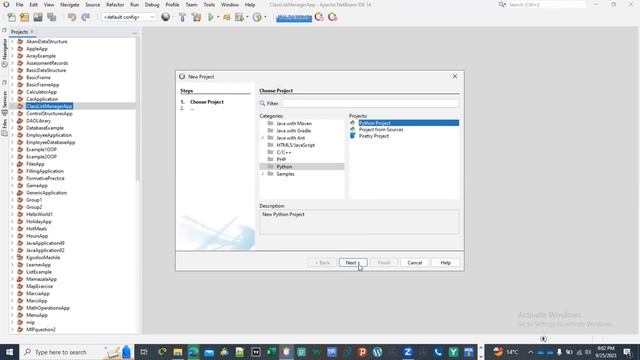
Task: Click the Profile Project toolbar icon
Action: pos(240,17)
